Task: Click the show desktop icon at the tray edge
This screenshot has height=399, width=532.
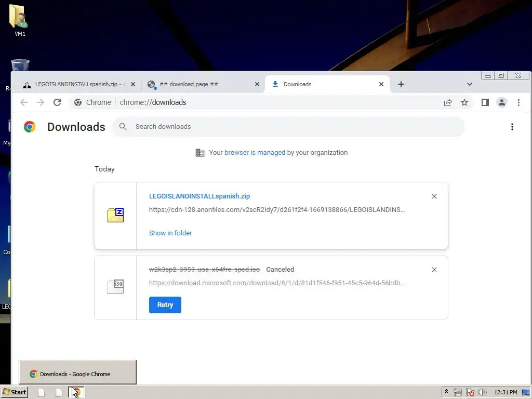Action: (x=526, y=392)
